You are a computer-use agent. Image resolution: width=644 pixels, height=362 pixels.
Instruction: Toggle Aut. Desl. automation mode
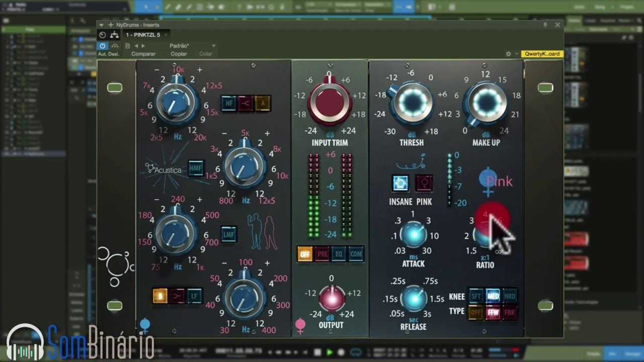[x=108, y=54]
